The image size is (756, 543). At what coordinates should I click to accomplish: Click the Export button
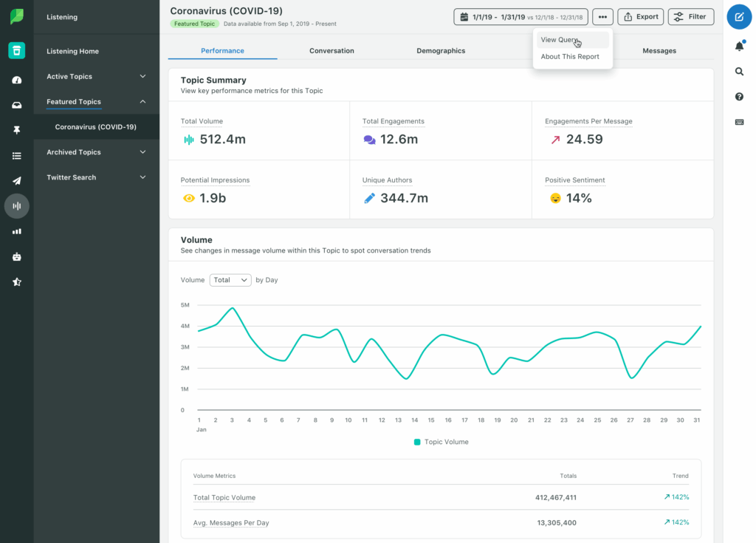click(x=640, y=16)
